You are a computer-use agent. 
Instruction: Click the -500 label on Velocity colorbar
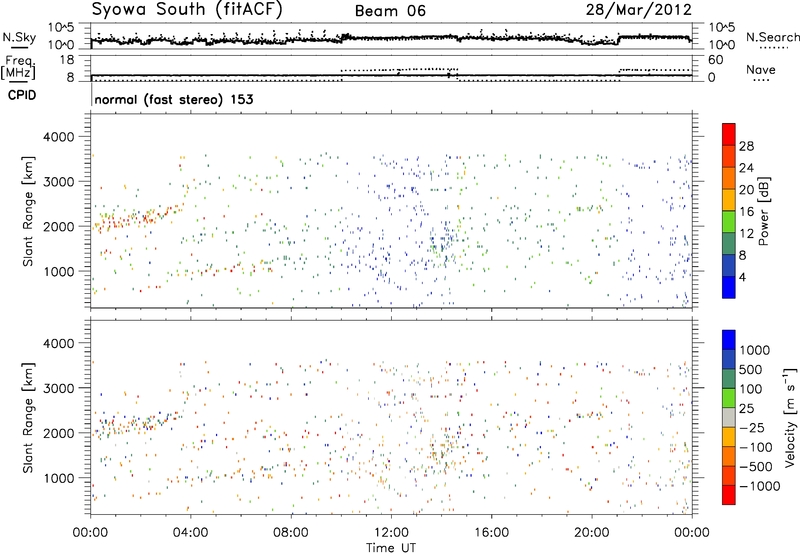756,467
